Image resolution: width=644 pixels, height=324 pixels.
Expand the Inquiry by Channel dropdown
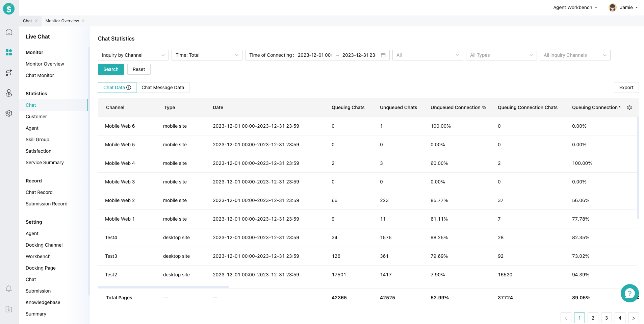pyautogui.click(x=133, y=55)
